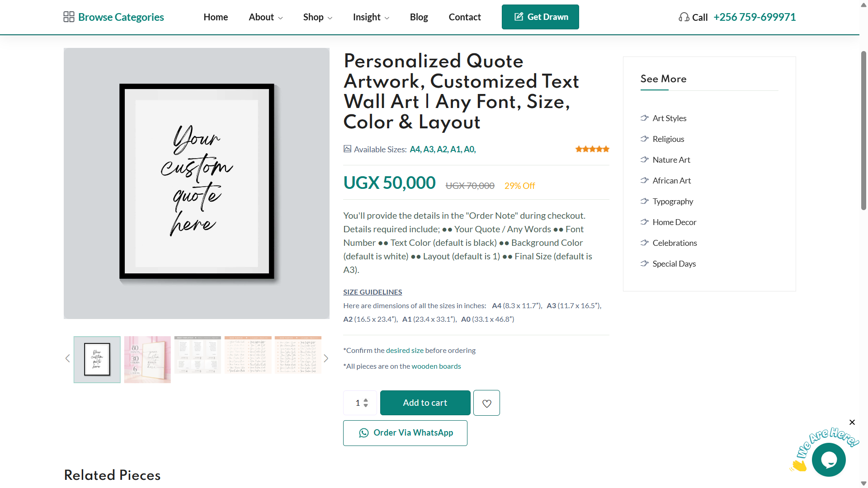The height and width of the screenshot is (488, 868).
Task: Click the WhatsApp icon in order button
Action: tap(363, 433)
